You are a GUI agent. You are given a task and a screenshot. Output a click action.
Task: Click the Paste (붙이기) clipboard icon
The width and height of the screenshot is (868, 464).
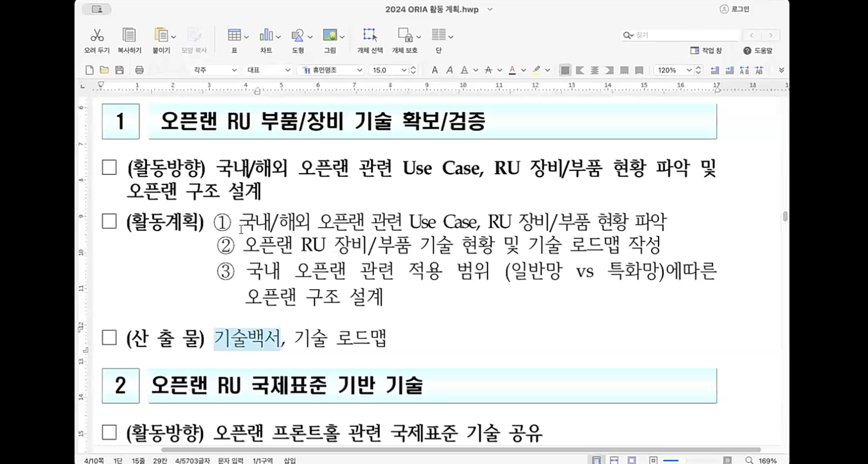click(161, 35)
